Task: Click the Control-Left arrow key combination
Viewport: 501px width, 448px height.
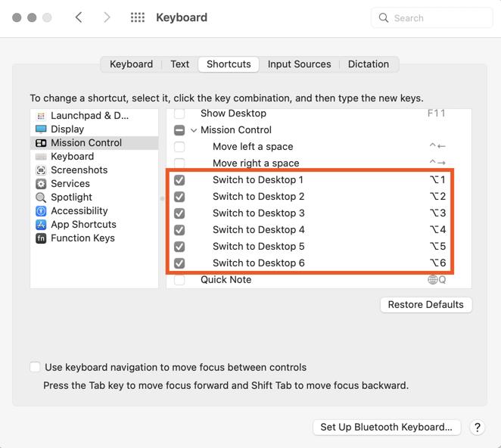Action: coord(437,146)
